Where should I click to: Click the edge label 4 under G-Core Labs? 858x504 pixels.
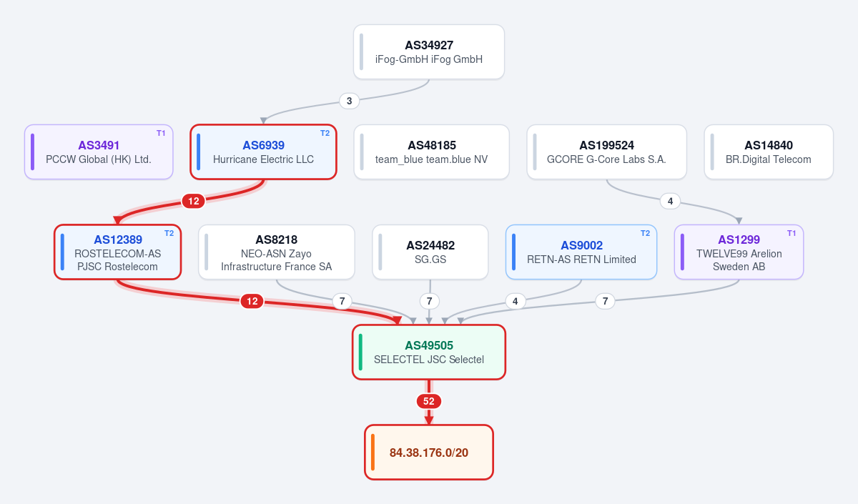[x=670, y=201]
